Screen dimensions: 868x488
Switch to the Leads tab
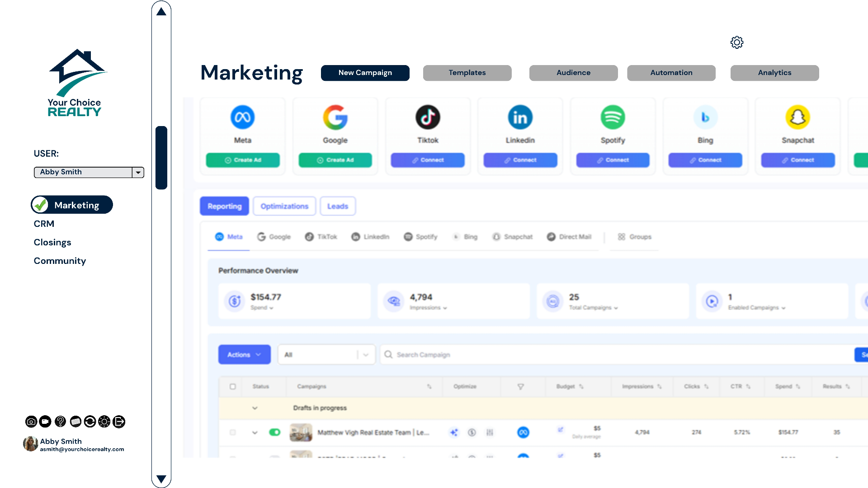pos(338,206)
